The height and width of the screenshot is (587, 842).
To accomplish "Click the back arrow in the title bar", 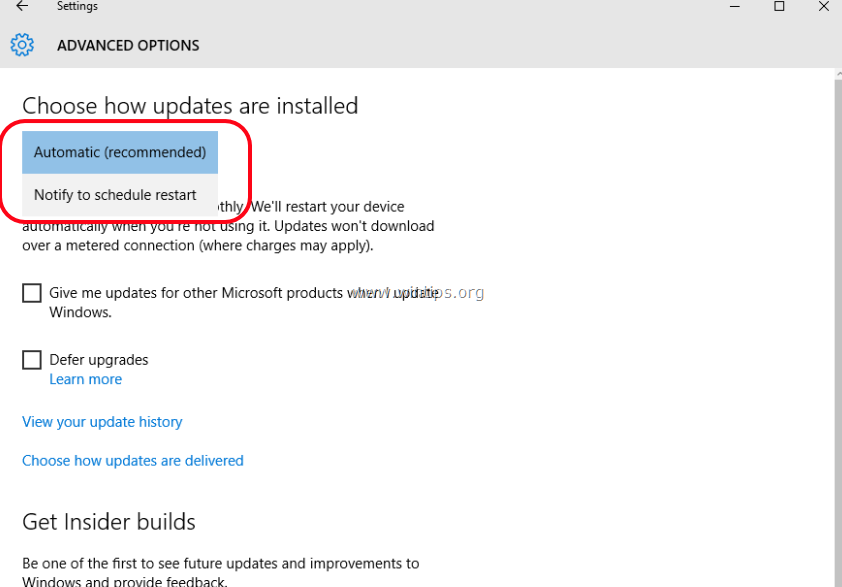I will [x=22, y=7].
